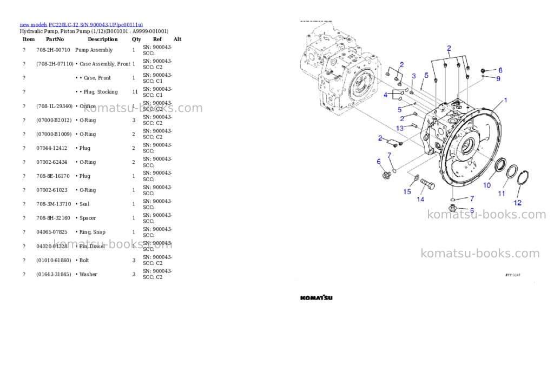Viewport: 554px width, 392px height.
Task: Select part number 708-8H-32160
Action: pos(54,218)
